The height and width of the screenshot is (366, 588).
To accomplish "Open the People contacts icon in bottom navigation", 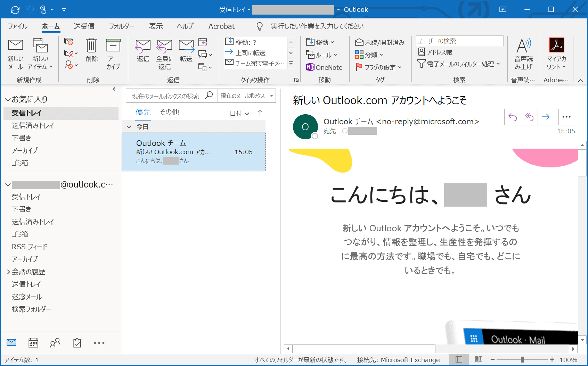I will point(55,343).
